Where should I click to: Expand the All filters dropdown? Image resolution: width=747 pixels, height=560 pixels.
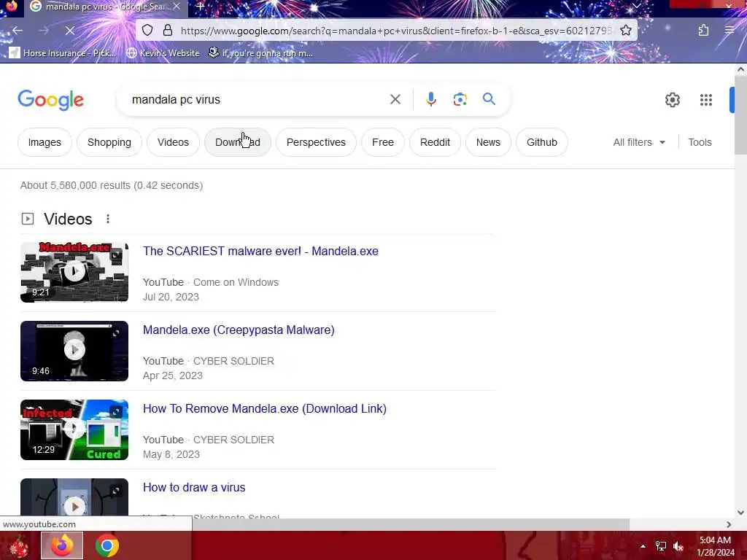(x=639, y=142)
